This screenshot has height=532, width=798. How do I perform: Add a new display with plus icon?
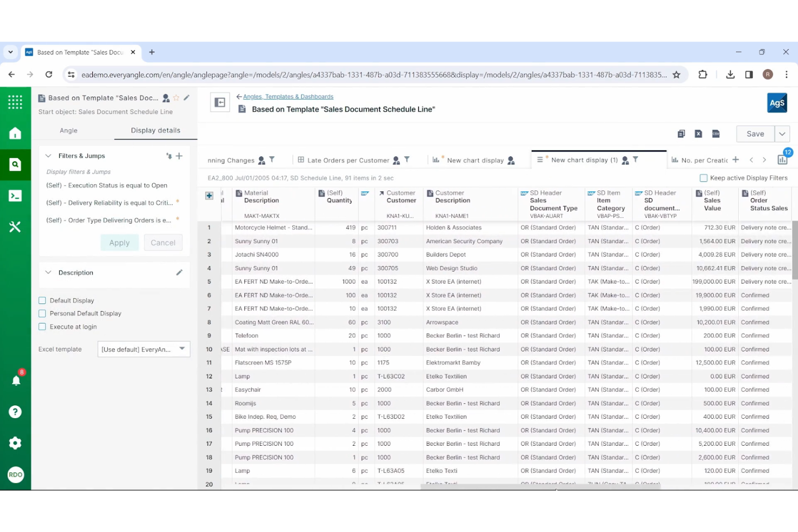point(735,160)
